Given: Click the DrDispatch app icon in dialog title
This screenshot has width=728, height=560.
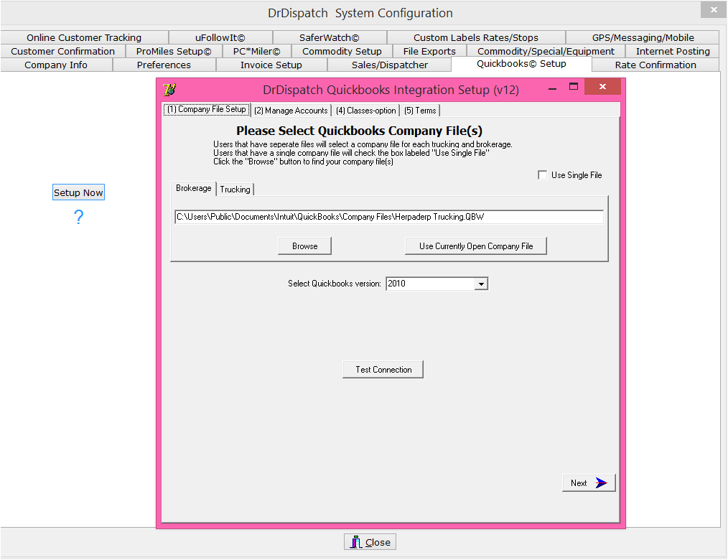Looking at the screenshot, I should tap(169, 89).
